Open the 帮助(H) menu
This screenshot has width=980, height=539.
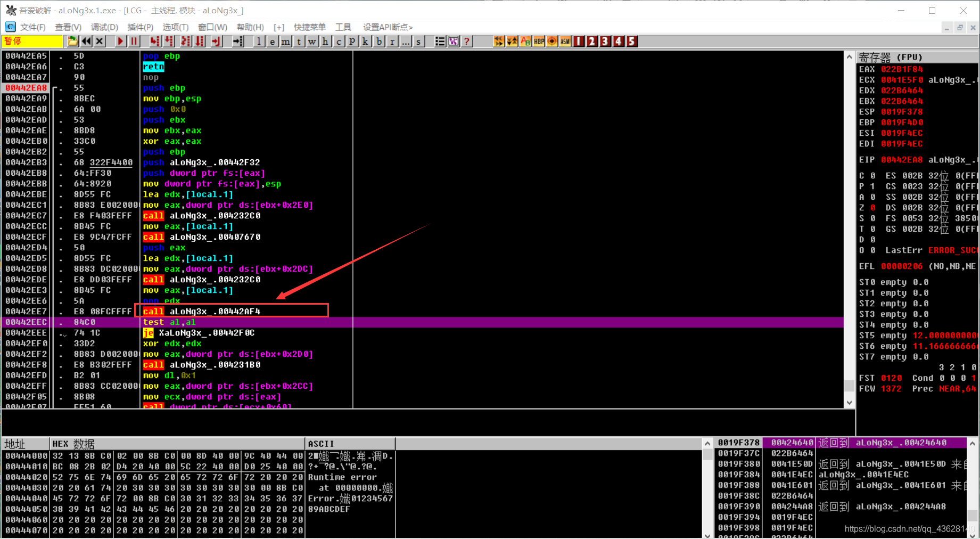250,27
